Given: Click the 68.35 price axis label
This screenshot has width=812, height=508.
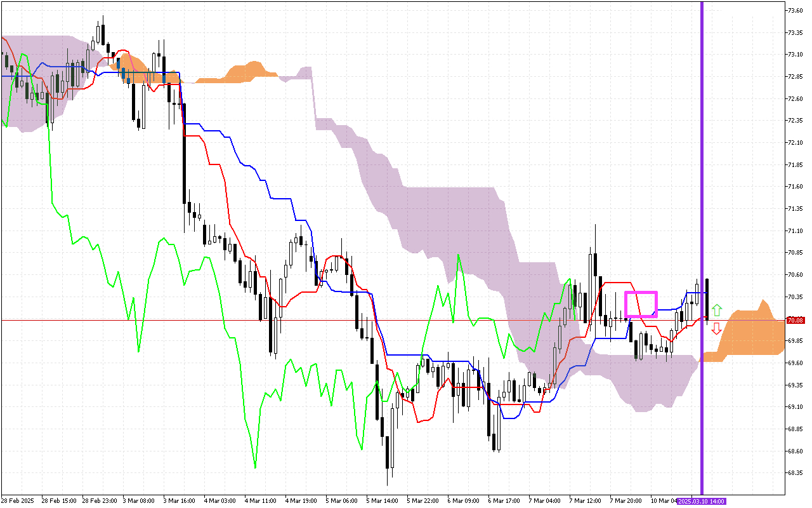Looking at the screenshot, I should 796,473.
